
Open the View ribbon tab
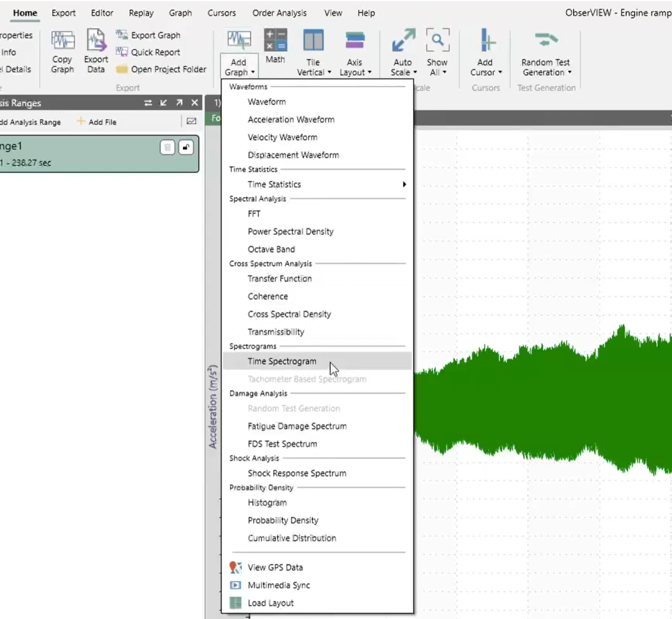pyautogui.click(x=333, y=13)
